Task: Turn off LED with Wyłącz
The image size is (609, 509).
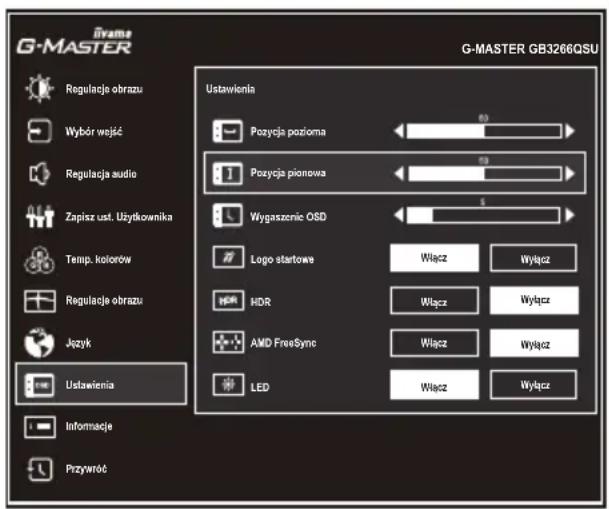Action: click(x=534, y=385)
